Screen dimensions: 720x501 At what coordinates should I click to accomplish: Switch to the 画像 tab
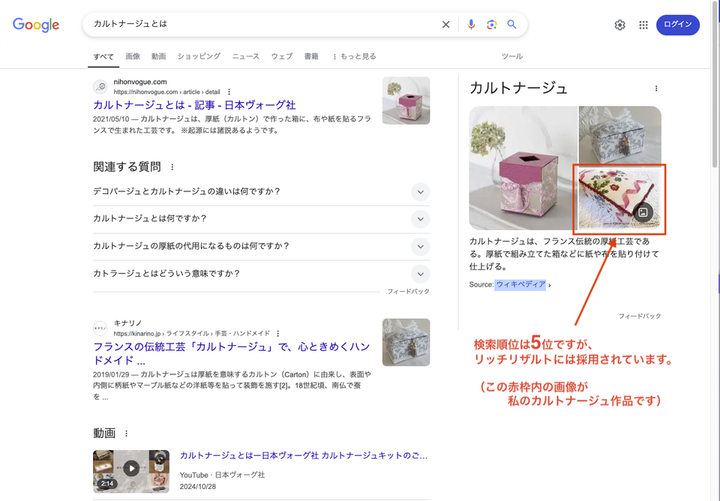click(133, 56)
